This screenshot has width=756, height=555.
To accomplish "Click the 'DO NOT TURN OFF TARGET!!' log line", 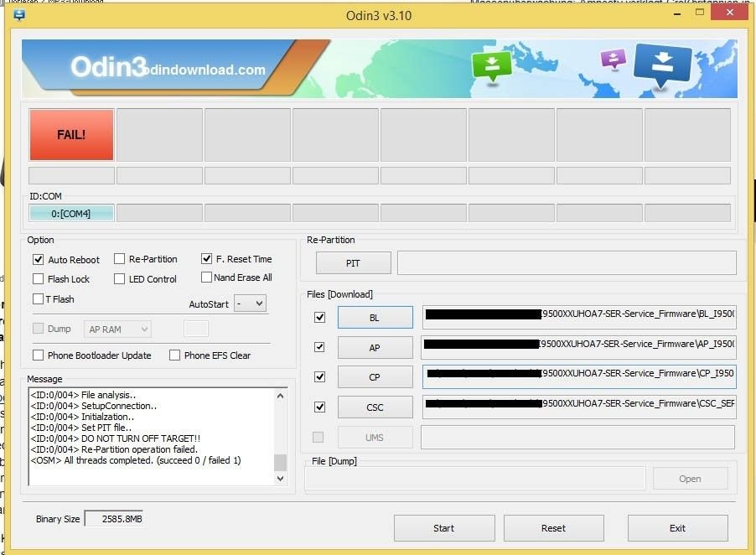I will [x=115, y=438].
